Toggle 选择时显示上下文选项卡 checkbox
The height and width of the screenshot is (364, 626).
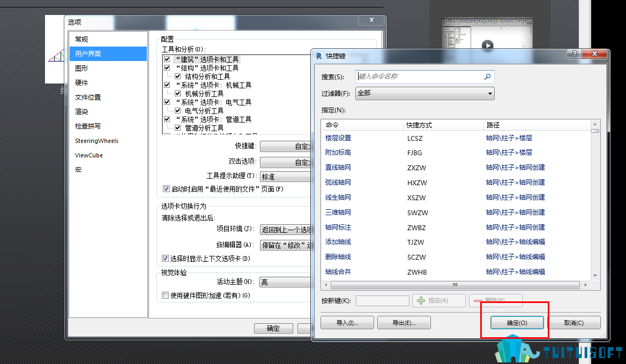[x=165, y=259]
